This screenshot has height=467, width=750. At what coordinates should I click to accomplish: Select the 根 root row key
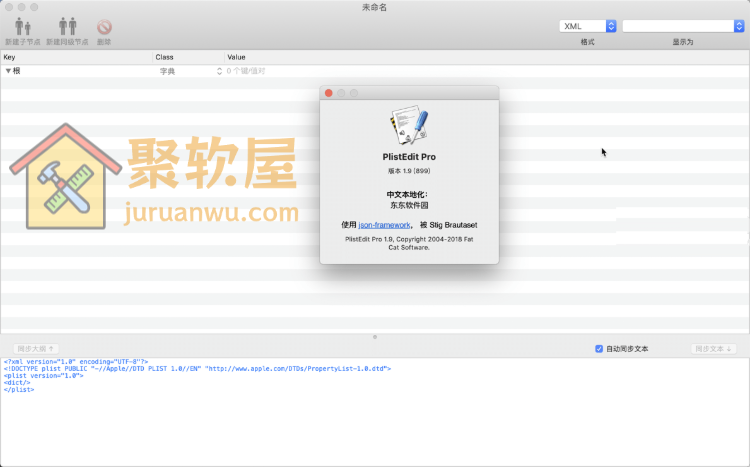17,71
